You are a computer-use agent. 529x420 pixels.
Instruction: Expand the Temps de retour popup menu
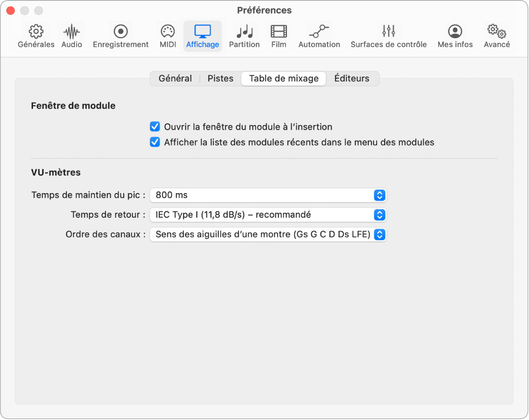268,215
